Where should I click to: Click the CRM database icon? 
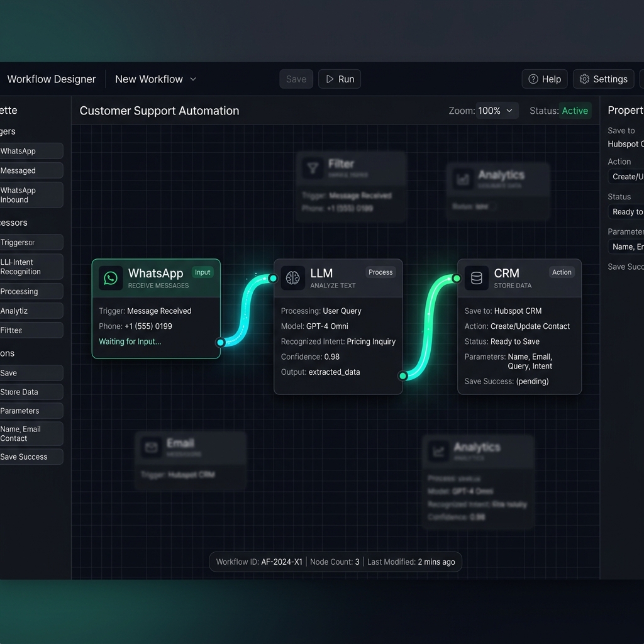tap(477, 278)
